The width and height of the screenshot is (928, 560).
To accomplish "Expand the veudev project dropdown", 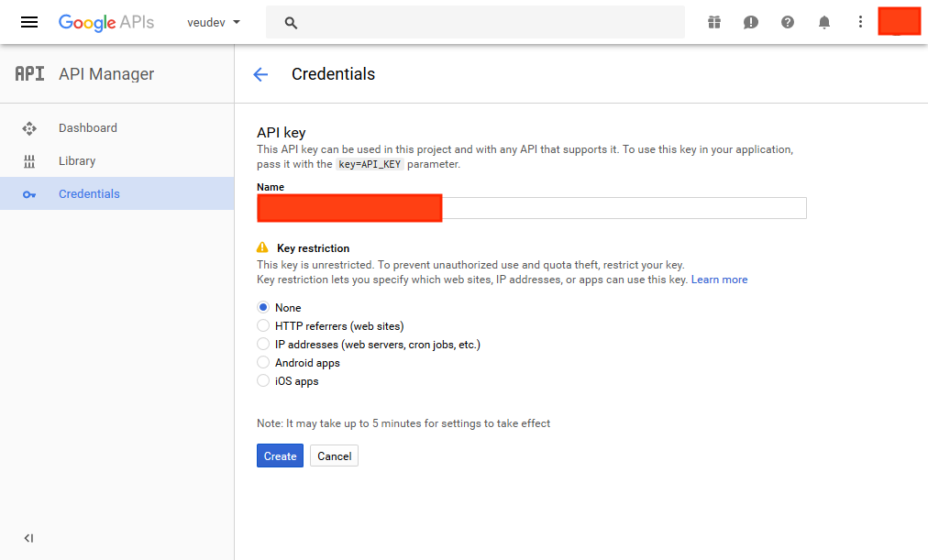I will pos(214,22).
